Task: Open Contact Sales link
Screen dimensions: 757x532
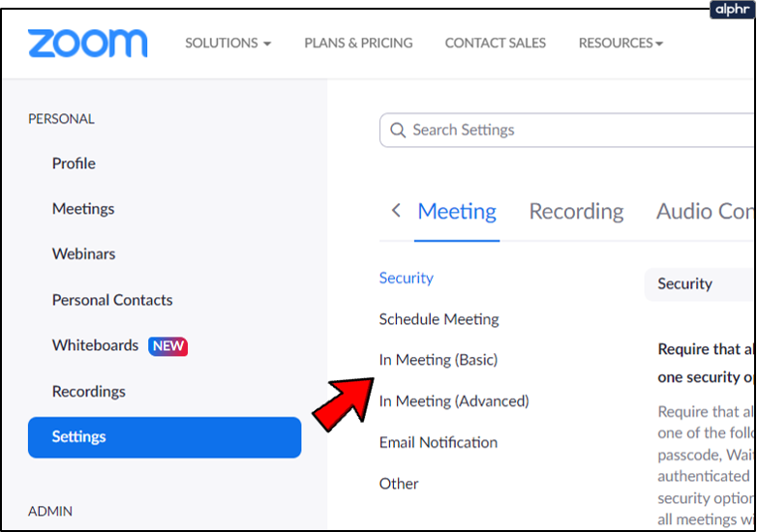Action: coord(495,44)
